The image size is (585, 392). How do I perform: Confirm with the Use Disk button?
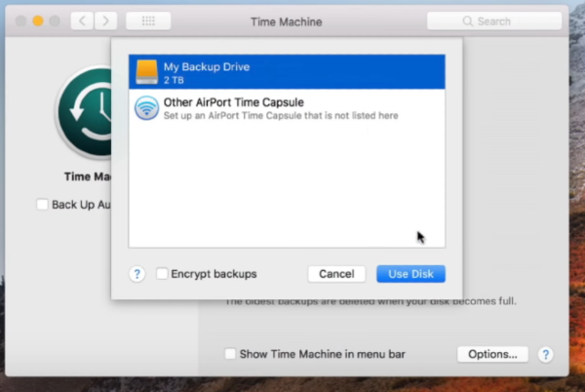[x=410, y=274]
